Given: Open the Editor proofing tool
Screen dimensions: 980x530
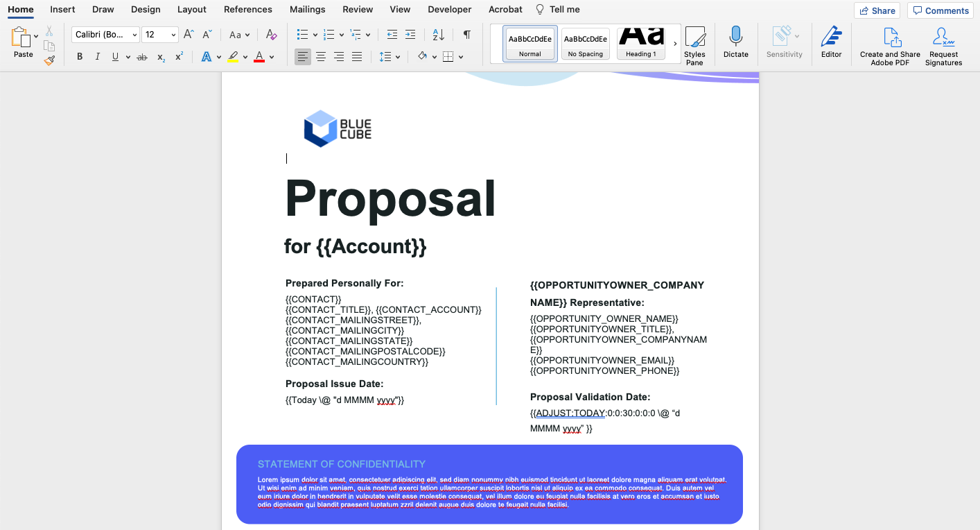Looking at the screenshot, I should (x=831, y=42).
